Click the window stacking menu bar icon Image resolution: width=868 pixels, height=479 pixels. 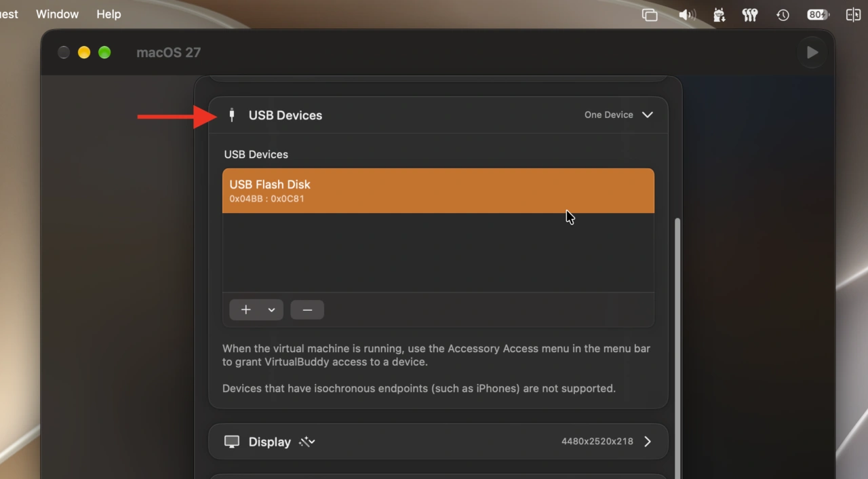tap(650, 15)
